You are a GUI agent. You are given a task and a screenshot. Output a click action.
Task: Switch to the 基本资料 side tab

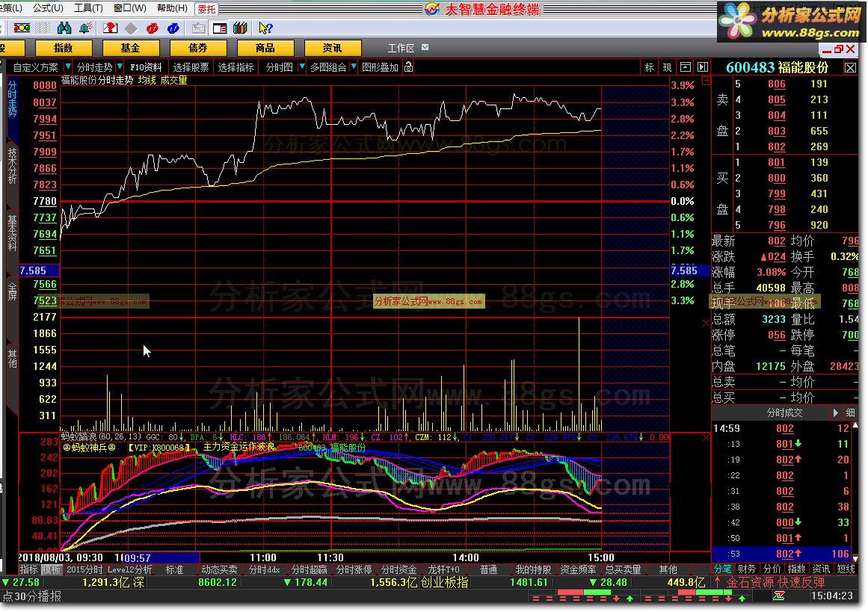point(12,232)
